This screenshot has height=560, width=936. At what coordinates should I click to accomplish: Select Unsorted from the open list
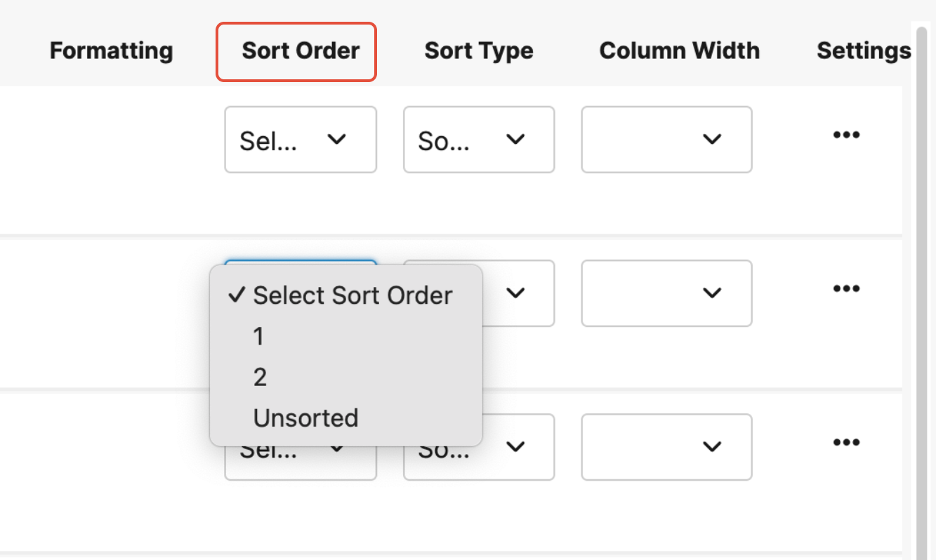pyautogui.click(x=305, y=418)
